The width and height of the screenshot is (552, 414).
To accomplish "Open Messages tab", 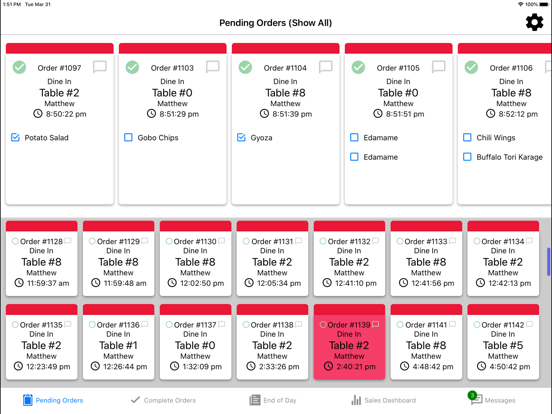I will tap(492, 399).
